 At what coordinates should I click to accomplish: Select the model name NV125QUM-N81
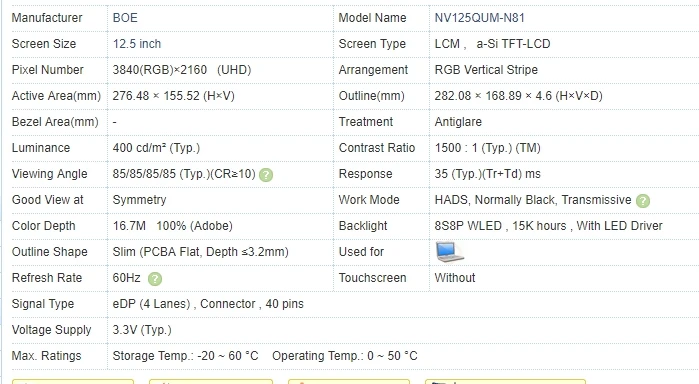point(479,18)
